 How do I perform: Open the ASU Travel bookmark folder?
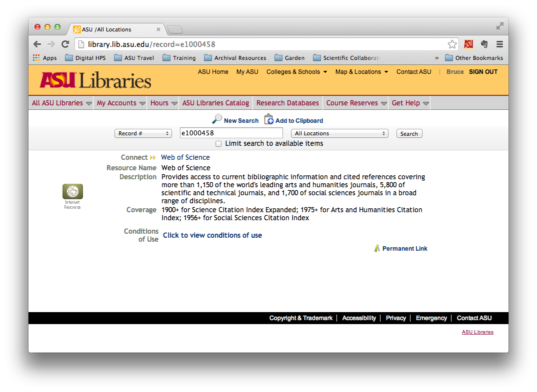coord(134,58)
